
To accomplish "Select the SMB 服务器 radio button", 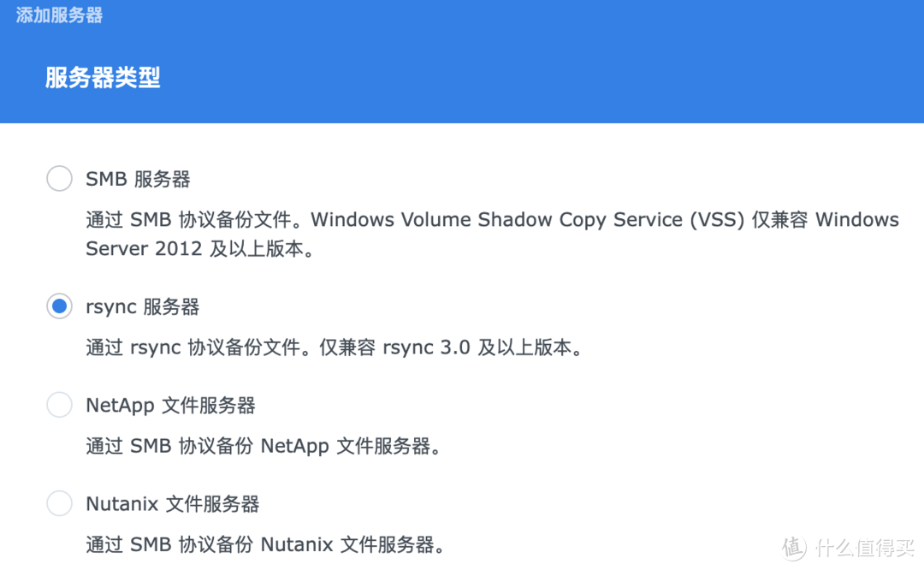I will tap(59, 178).
